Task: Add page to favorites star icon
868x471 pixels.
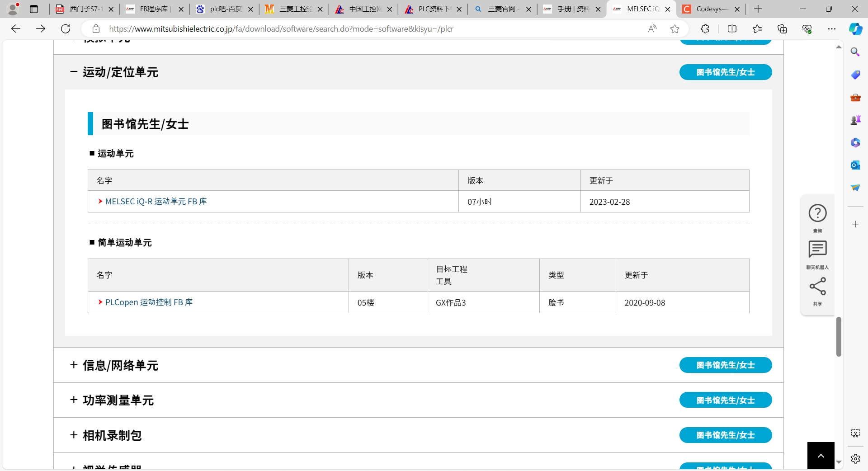Action: (x=675, y=29)
